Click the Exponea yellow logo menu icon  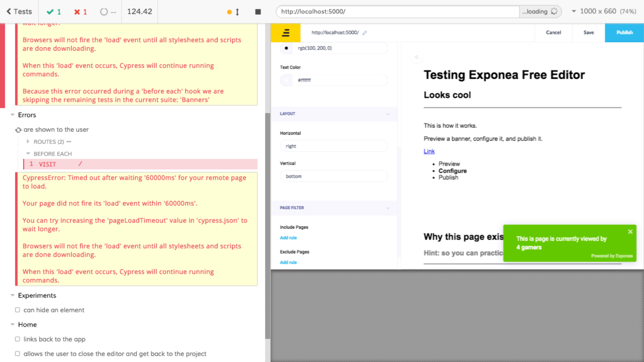[x=286, y=33]
